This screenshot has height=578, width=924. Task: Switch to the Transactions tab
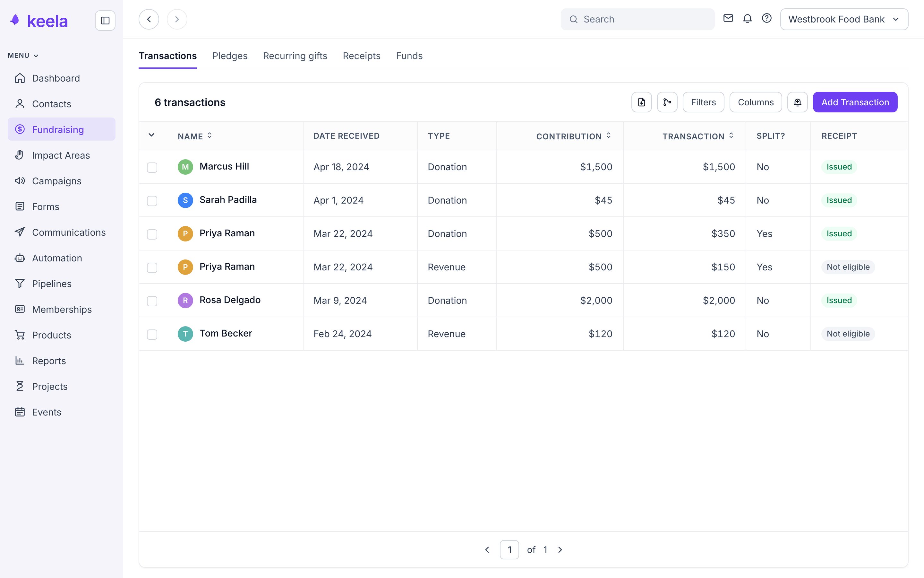167,56
